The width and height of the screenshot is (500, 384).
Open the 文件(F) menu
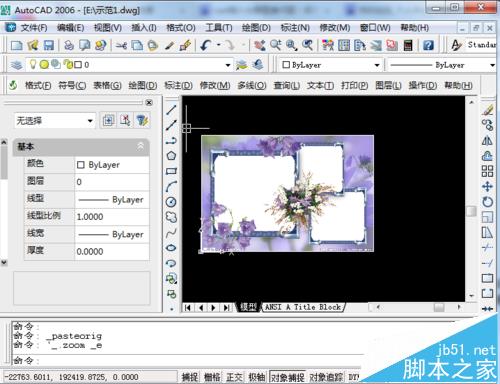pyautogui.click(x=34, y=28)
